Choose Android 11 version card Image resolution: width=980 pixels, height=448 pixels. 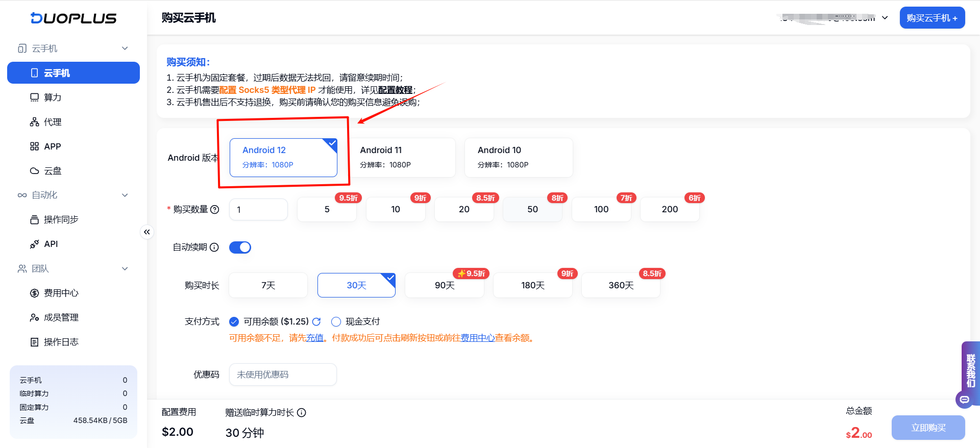[x=401, y=158]
